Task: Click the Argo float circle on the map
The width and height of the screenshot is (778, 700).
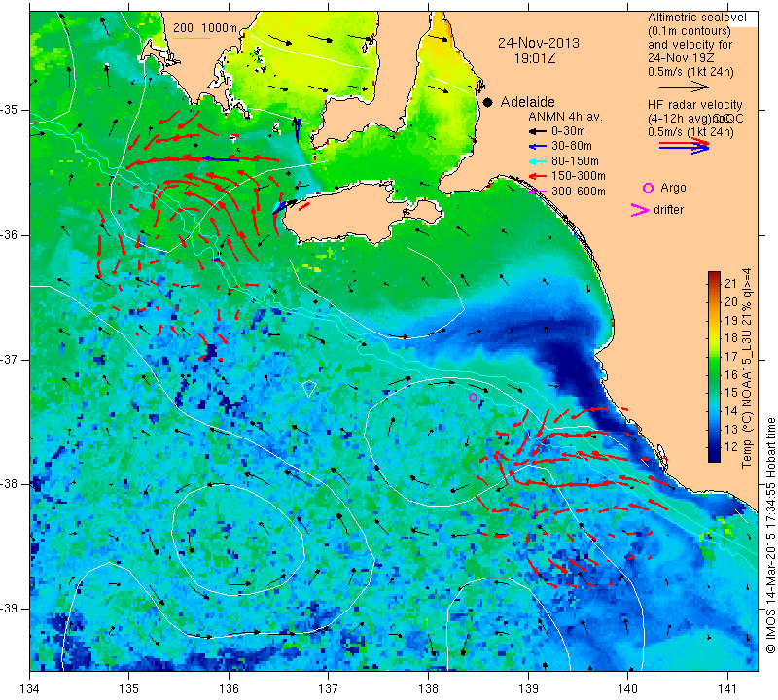Action: pyautogui.click(x=473, y=397)
